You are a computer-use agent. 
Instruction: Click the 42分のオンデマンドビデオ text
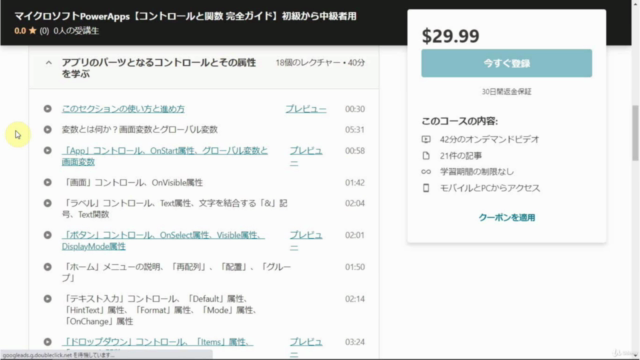(x=489, y=139)
